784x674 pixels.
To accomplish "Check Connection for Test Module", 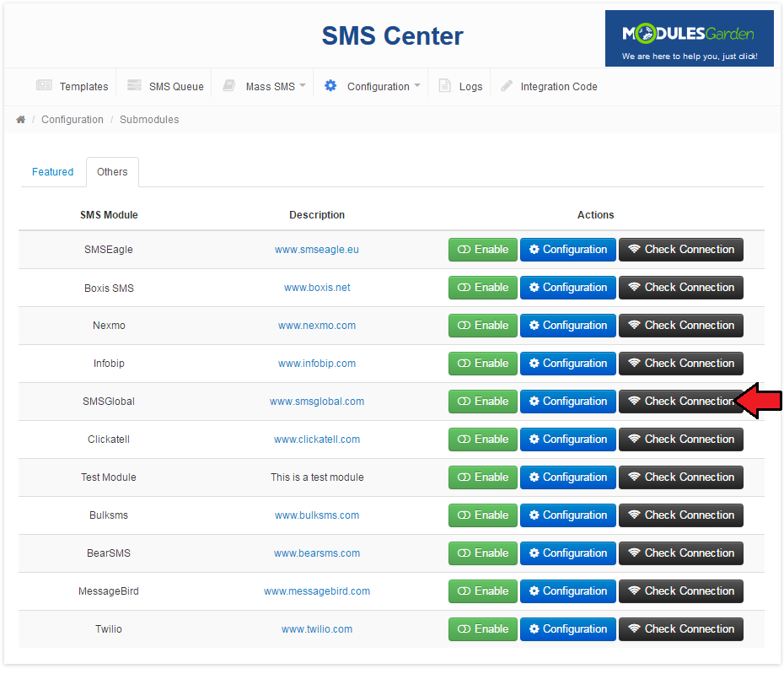I will (681, 477).
